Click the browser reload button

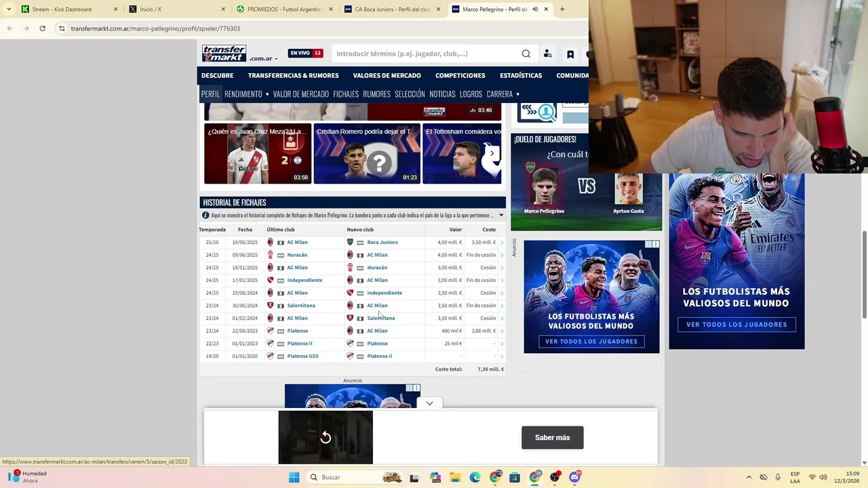pyautogui.click(x=42, y=28)
